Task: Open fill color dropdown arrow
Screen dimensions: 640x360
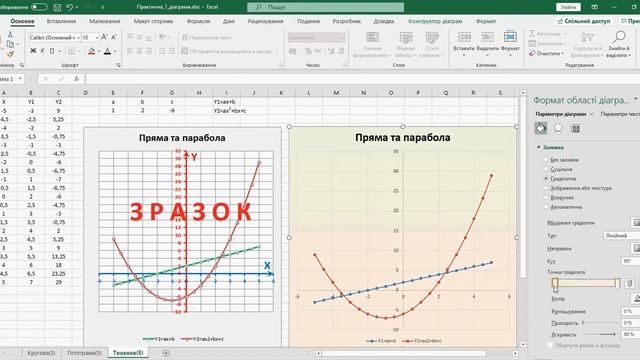Action: pos(99,51)
